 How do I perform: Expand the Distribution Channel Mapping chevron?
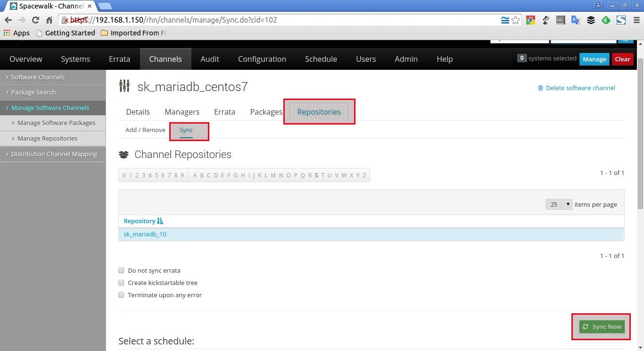[7, 154]
